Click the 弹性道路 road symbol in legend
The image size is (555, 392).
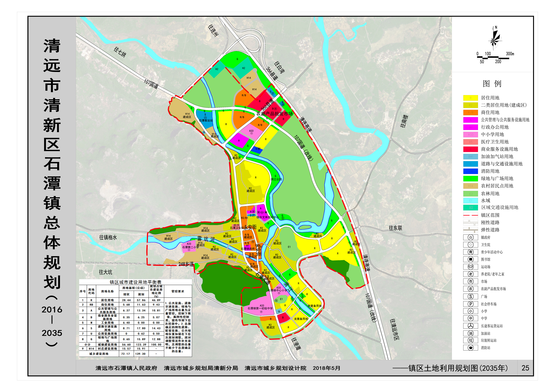470,230
